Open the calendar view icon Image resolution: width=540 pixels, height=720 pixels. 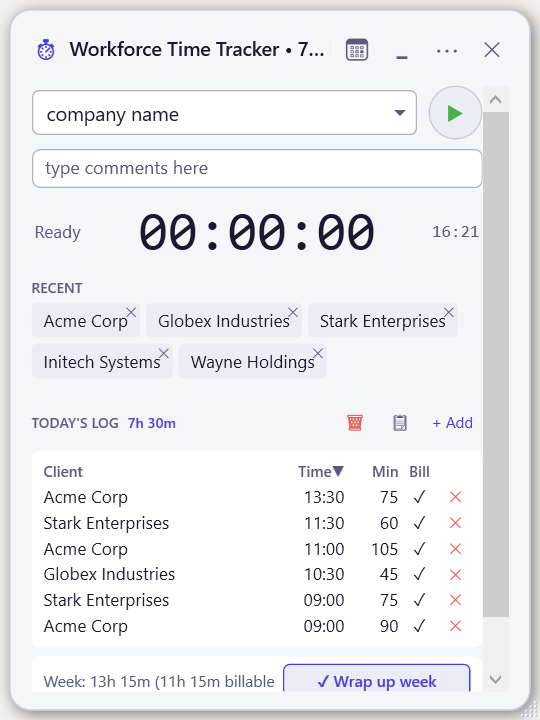point(357,50)
